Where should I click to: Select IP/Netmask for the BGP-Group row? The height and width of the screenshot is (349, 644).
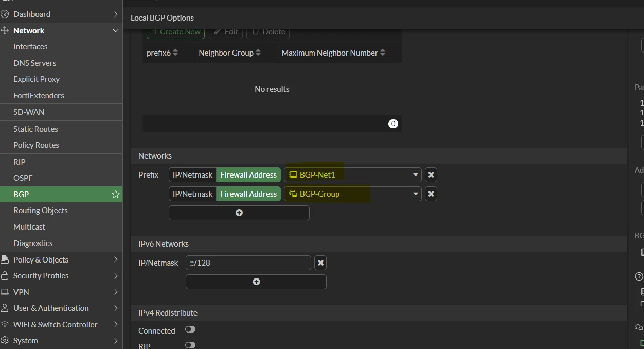pos(192,194)
